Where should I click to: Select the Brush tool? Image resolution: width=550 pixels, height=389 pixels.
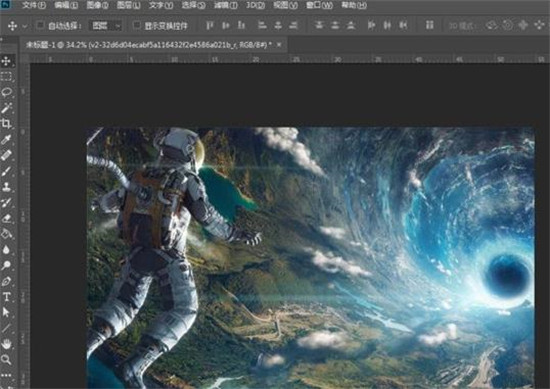point(6,171)
